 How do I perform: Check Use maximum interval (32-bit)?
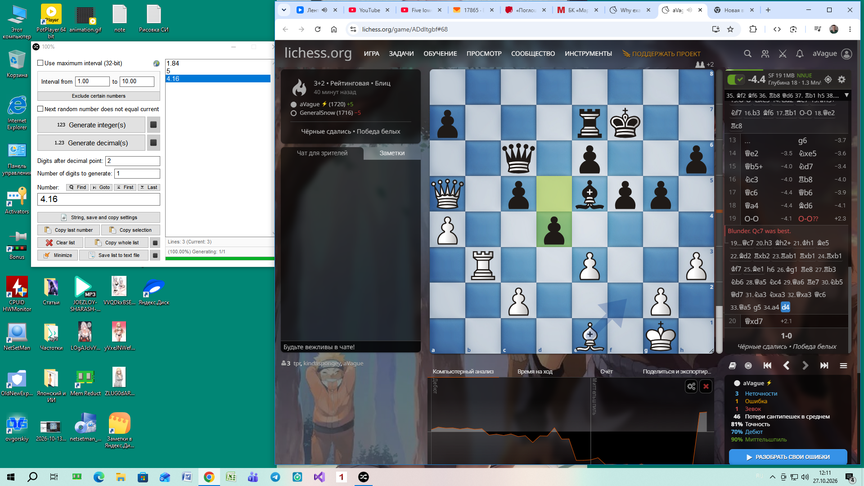[40, 63]
